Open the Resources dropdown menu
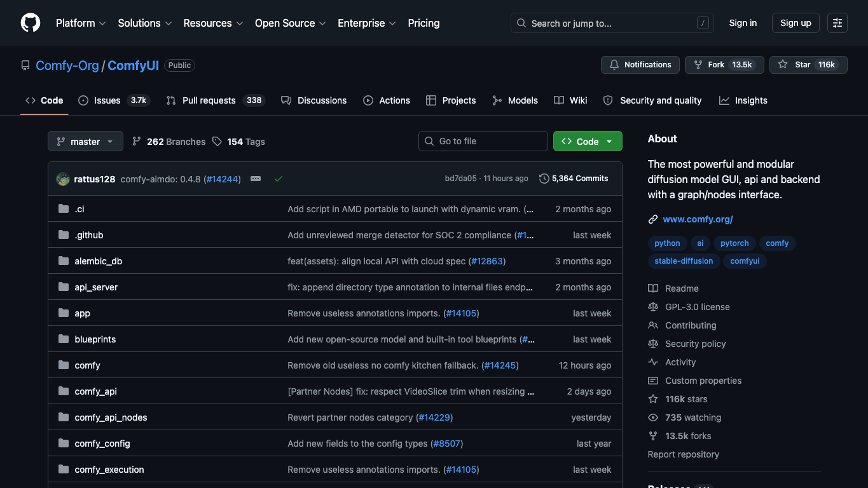Screen dimensions: 868x488 [x=213, y=23]
